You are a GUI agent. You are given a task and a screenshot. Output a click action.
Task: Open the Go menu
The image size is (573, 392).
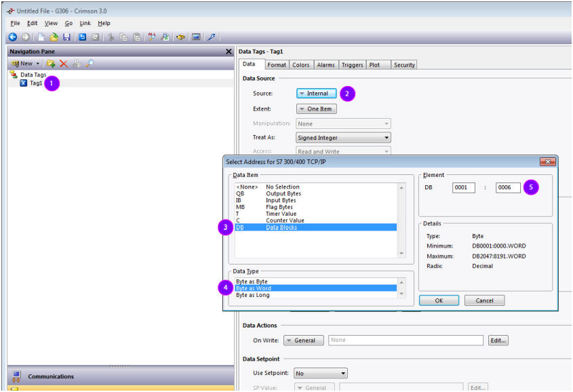(68, 23)
